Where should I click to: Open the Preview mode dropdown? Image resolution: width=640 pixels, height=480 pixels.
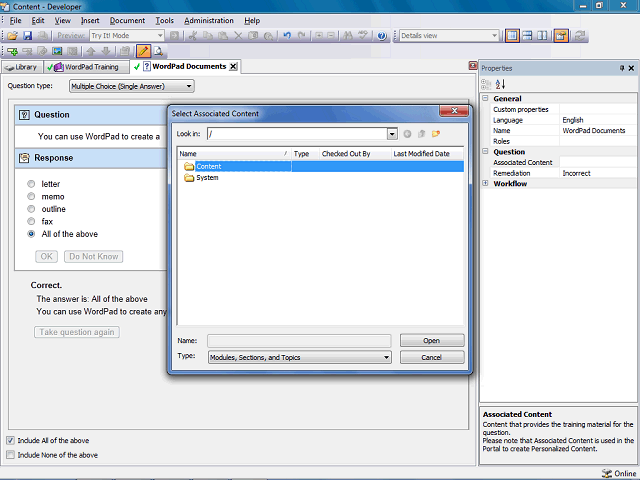127,36
